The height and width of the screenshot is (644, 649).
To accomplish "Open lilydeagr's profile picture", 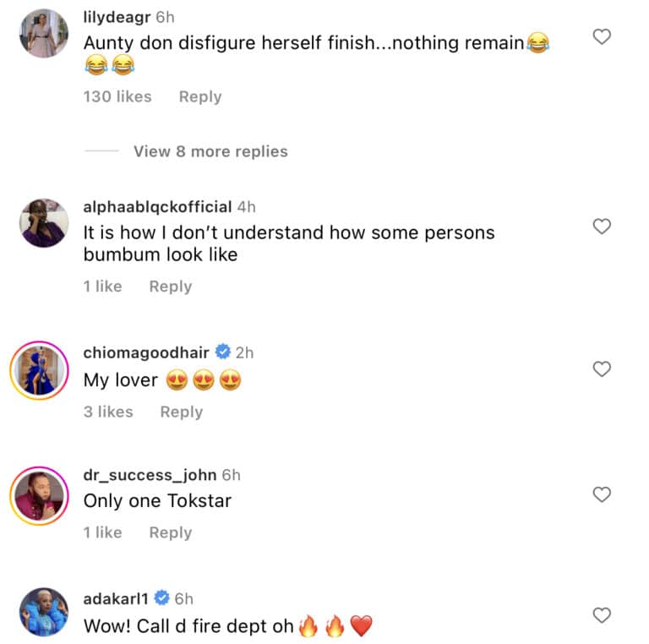I will [44, 34].
